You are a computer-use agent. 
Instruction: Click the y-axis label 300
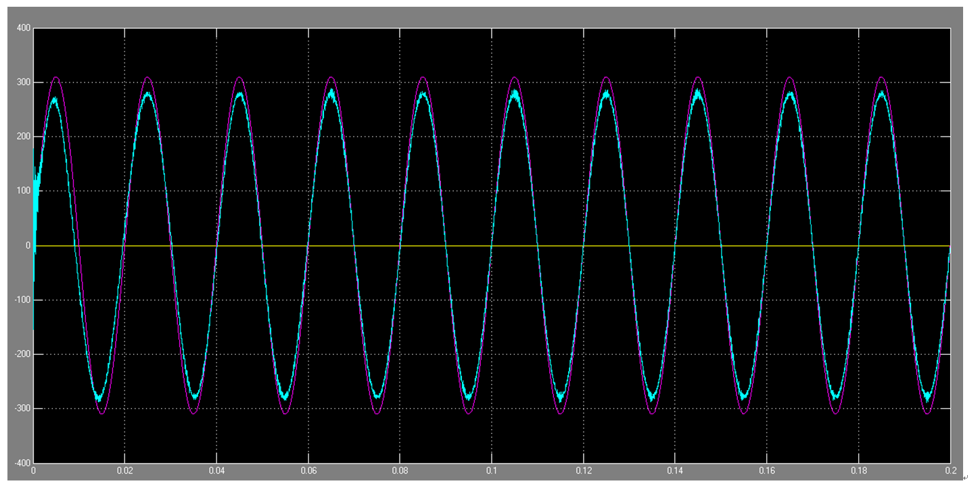tap(24, 82)
